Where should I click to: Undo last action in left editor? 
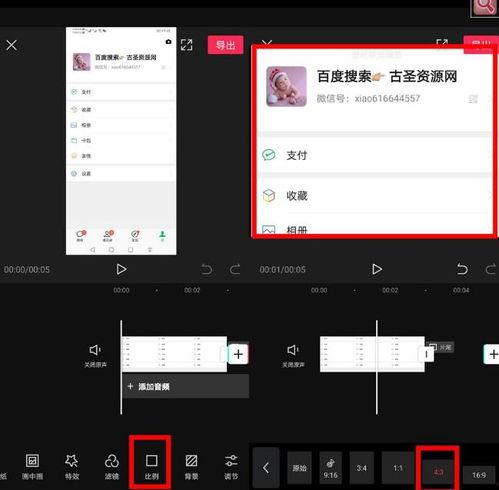207,269
